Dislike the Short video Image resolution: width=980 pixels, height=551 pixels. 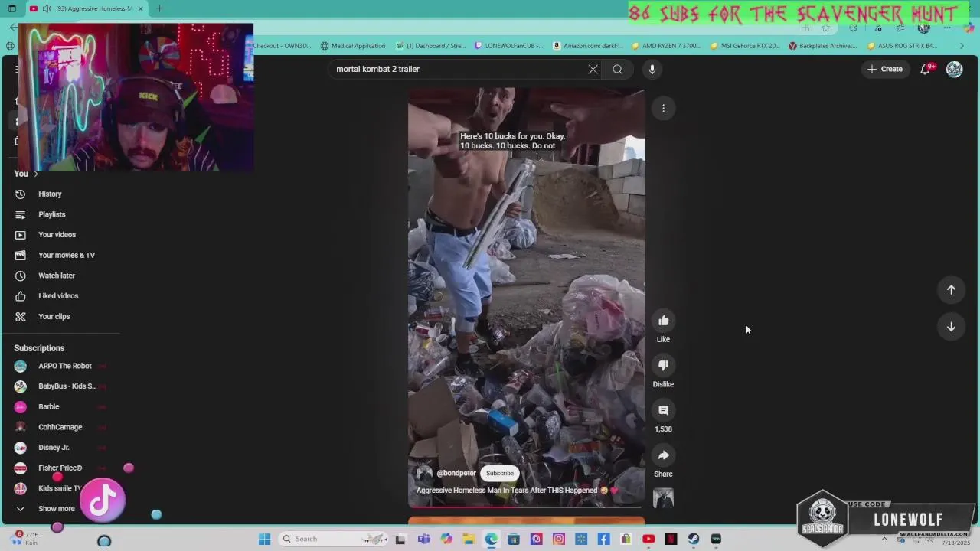[663, 365]
